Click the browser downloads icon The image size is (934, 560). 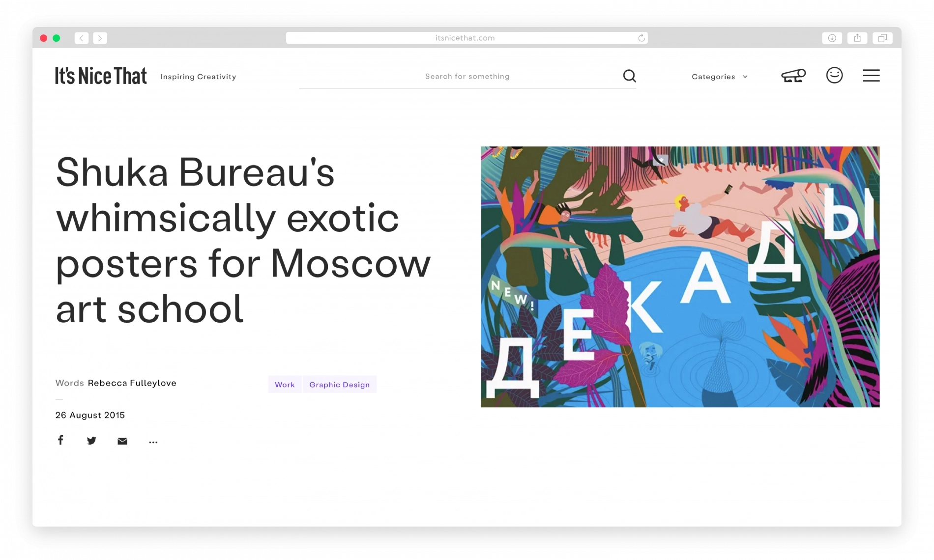[x=832, y=38]
